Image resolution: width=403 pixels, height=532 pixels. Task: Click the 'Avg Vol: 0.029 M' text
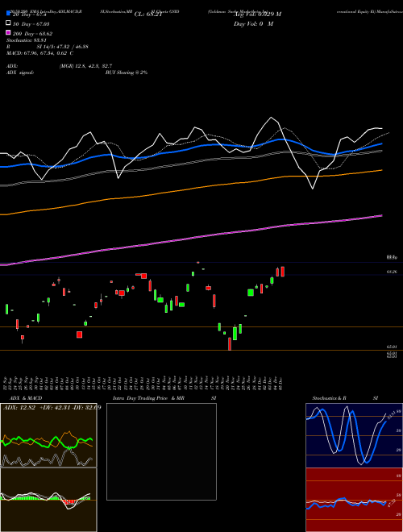click(257, 15)
